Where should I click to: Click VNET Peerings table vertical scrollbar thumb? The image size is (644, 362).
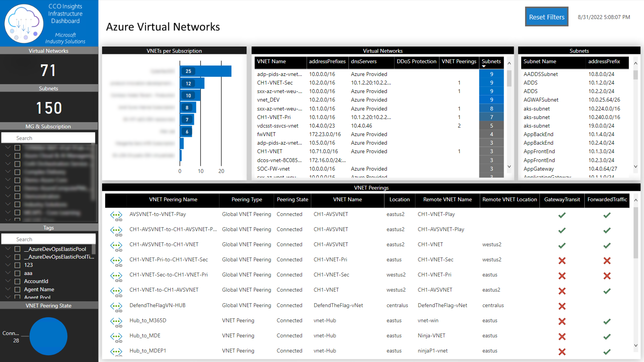point(636,233)
